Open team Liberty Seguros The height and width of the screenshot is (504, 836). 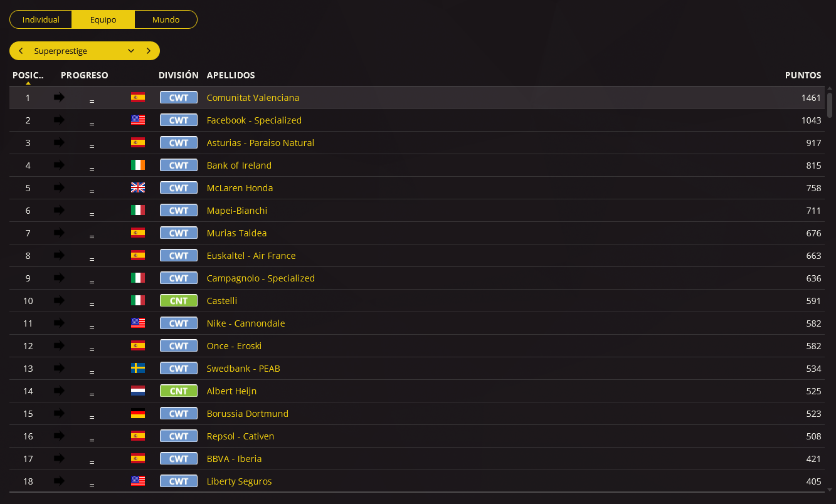(239, 481)
